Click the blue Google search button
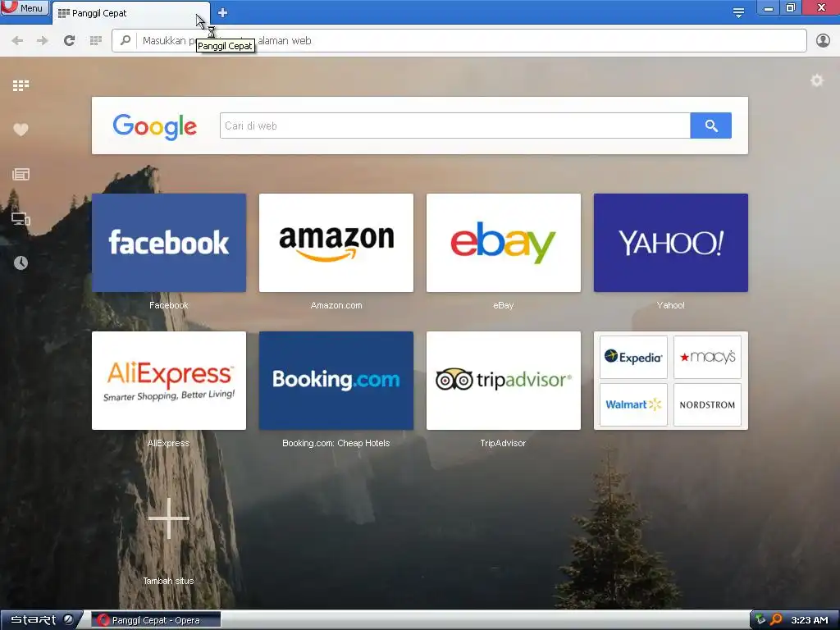840x630 pixels. point(711,126)
